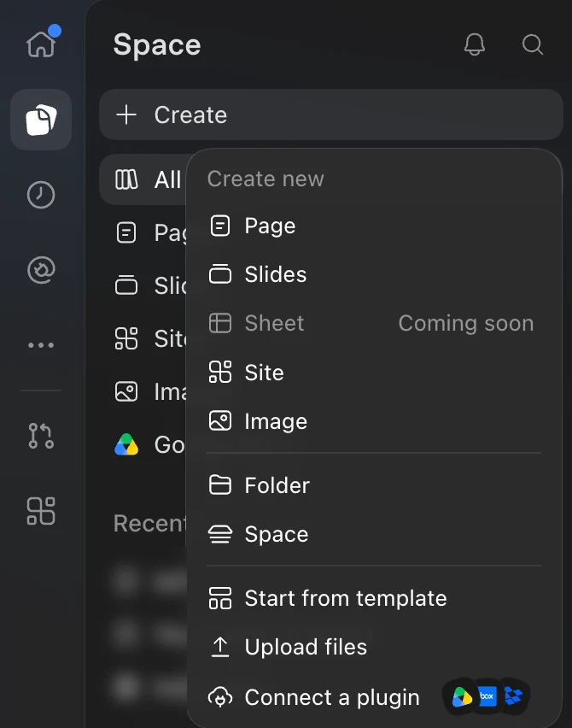Image resolution: width=572 pixels, height=728 pixels.
Task: Open notifications bell icon
Action: pos(474,44)
